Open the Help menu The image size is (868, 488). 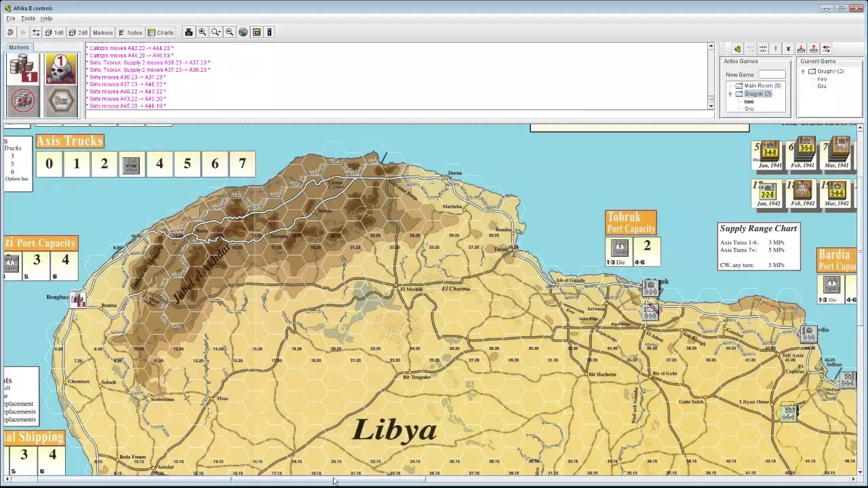pyautogui.click(x=46, y=18)
